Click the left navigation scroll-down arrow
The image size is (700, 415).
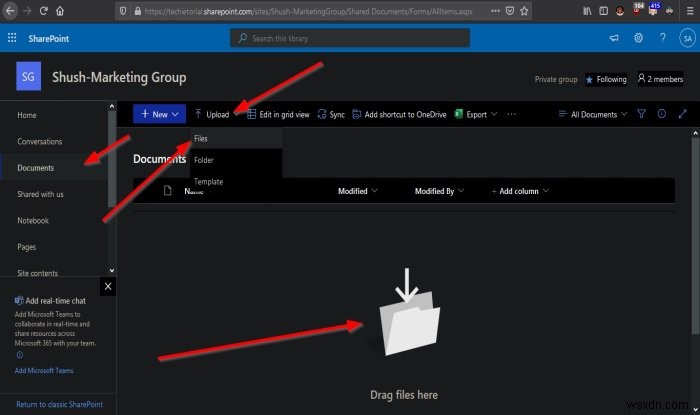tap(112, 270)
